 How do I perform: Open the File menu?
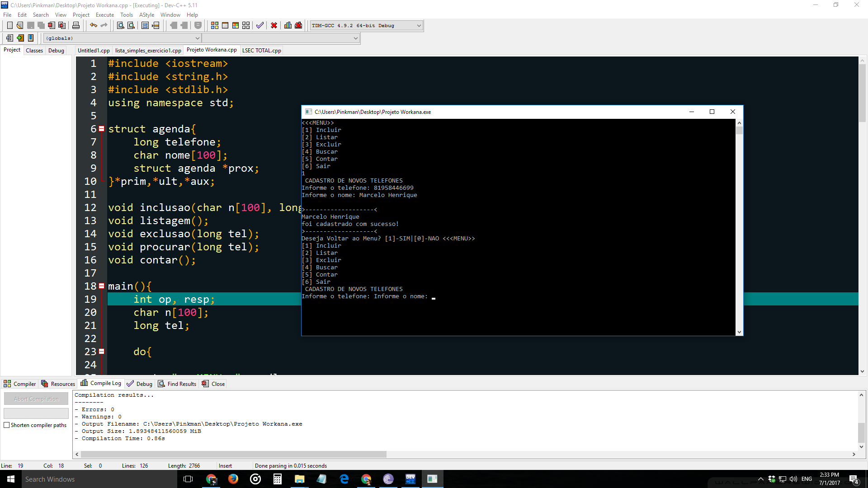click(7, 14)
